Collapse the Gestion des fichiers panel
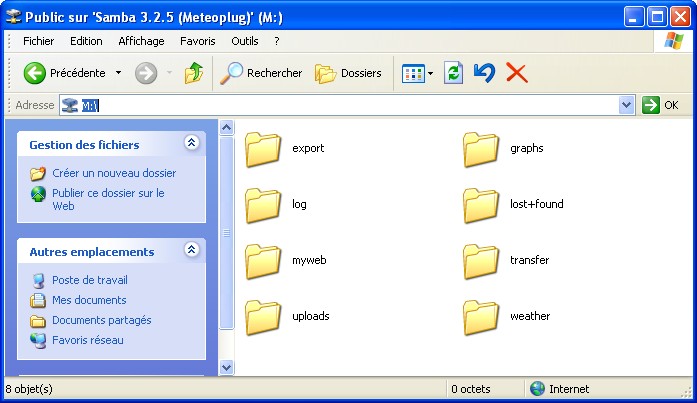Viewport: 697px width, 403px height. point(192,144)
